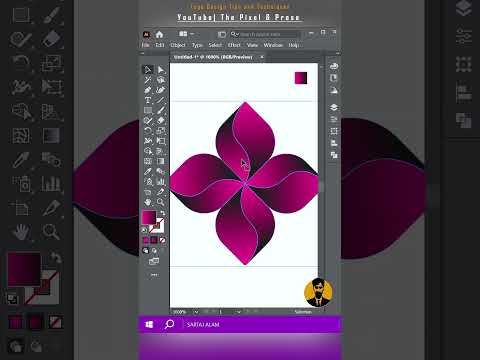Click the Fill gradient swatch in toolbar
This screenshot has width=480, height=360.
(149, 217)
